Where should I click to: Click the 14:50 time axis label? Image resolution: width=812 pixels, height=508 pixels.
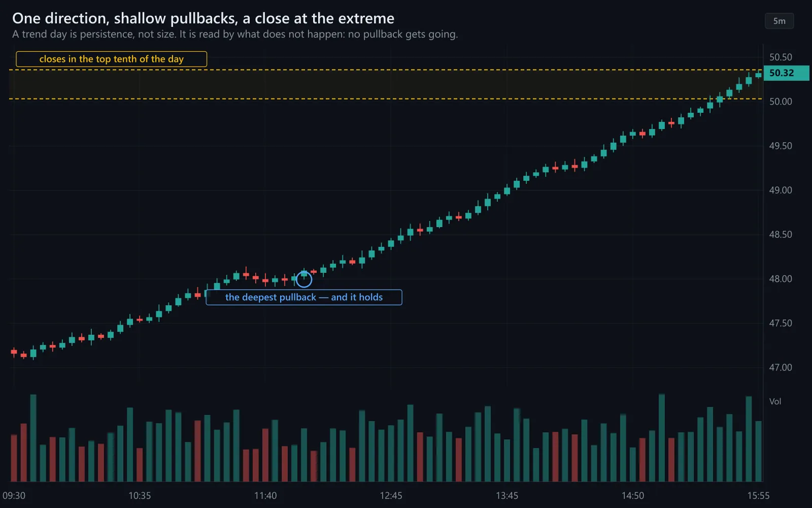click(633, 495)
